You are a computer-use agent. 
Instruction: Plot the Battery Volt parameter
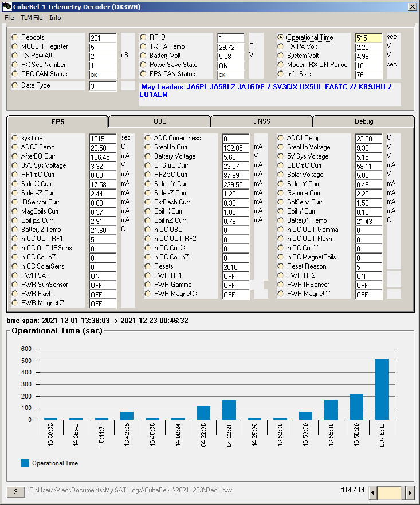(x=143, y=56)
